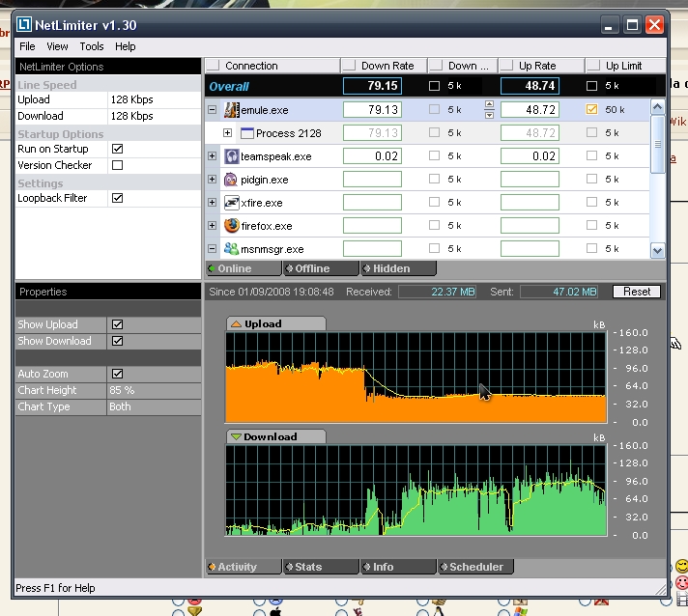Click the Download line speed 128 Kbps value
Screen dimensions: 688x616
[131, 116]
